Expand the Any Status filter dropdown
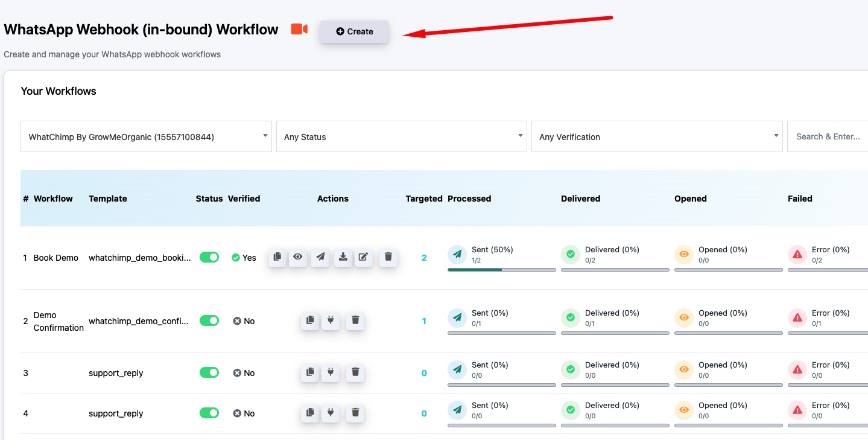 pyautogui.click(x=402, y=136)
